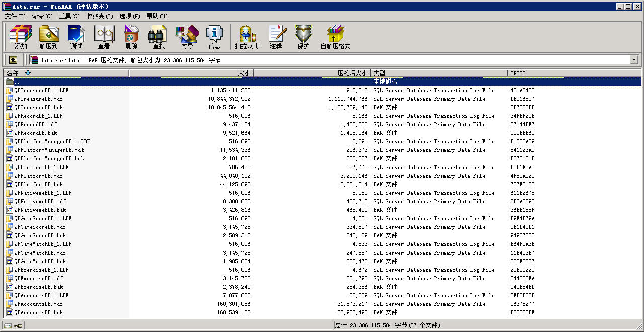
Task: Open the 查看 (View) tool
Action: [104, 37]
